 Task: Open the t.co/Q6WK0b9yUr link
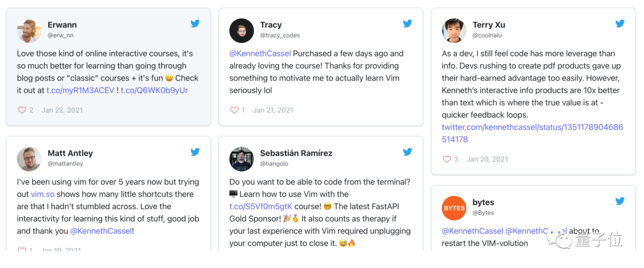(x=154, y=90)
